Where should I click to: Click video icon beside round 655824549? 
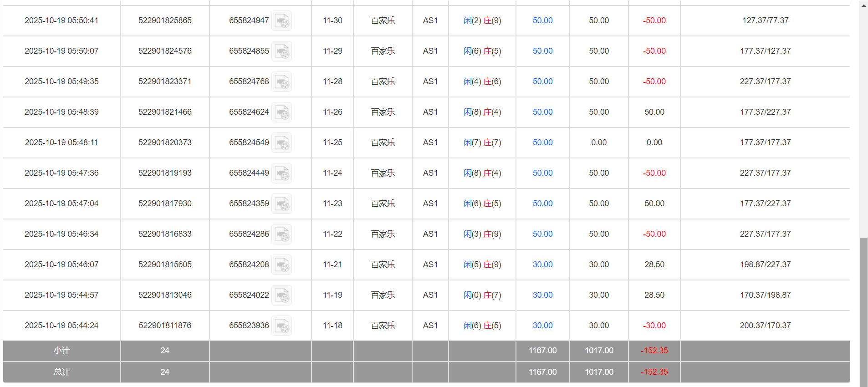click(x=281, y=143)
